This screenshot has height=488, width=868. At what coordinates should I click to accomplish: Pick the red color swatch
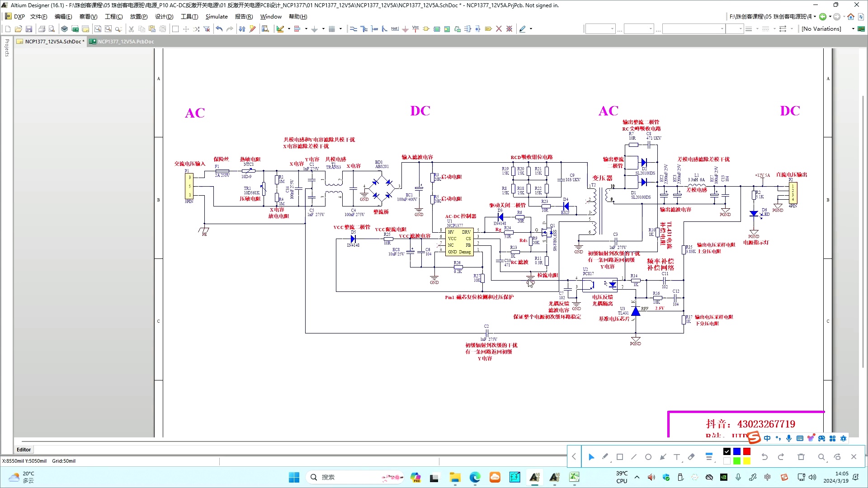(747, 451)
